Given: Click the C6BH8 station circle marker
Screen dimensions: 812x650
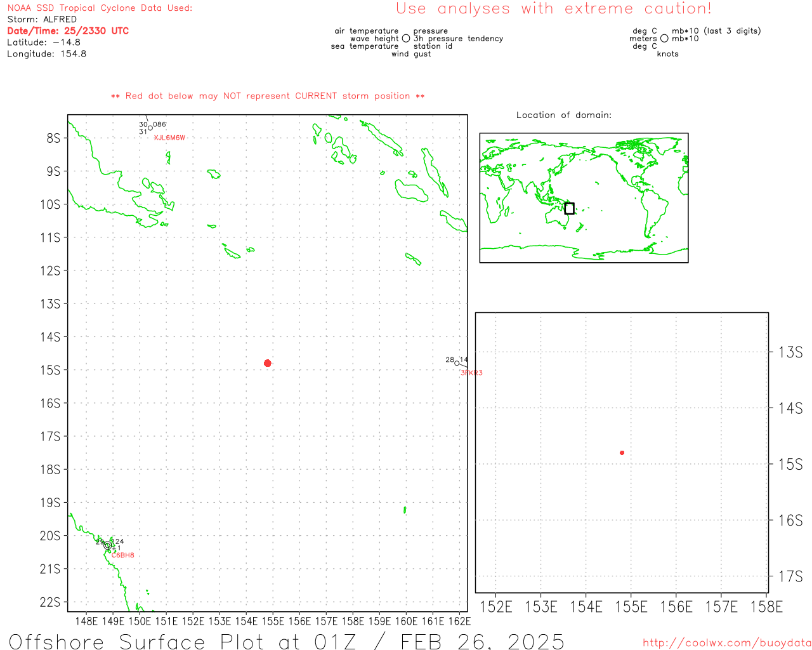Looking at the screenshot, I should [x=108, y=545].
